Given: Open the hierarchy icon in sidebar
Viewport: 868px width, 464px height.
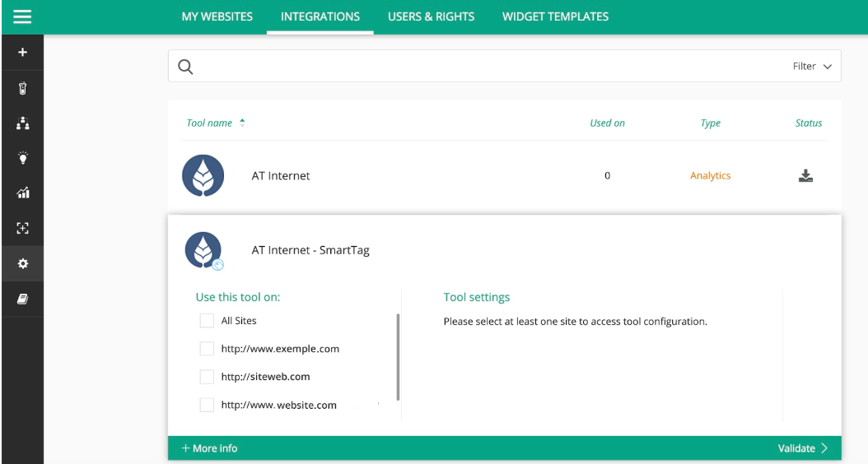Looking at the screenshot, I should click(22, 123).
